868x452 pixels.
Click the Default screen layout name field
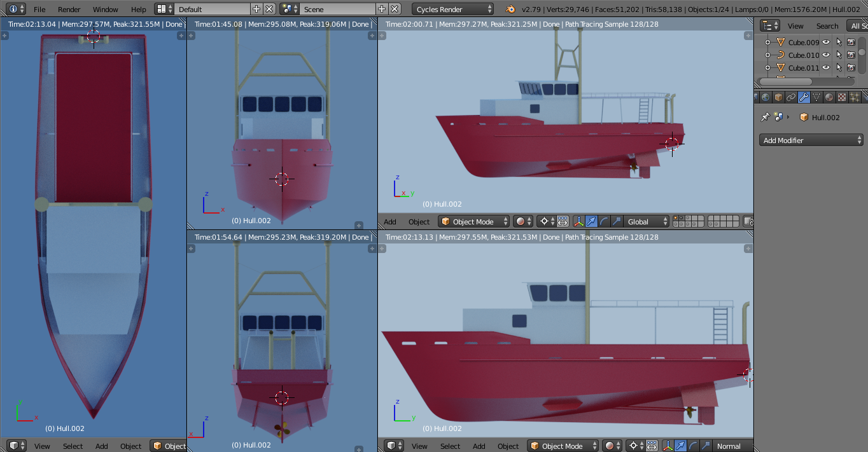pos(212,9)
